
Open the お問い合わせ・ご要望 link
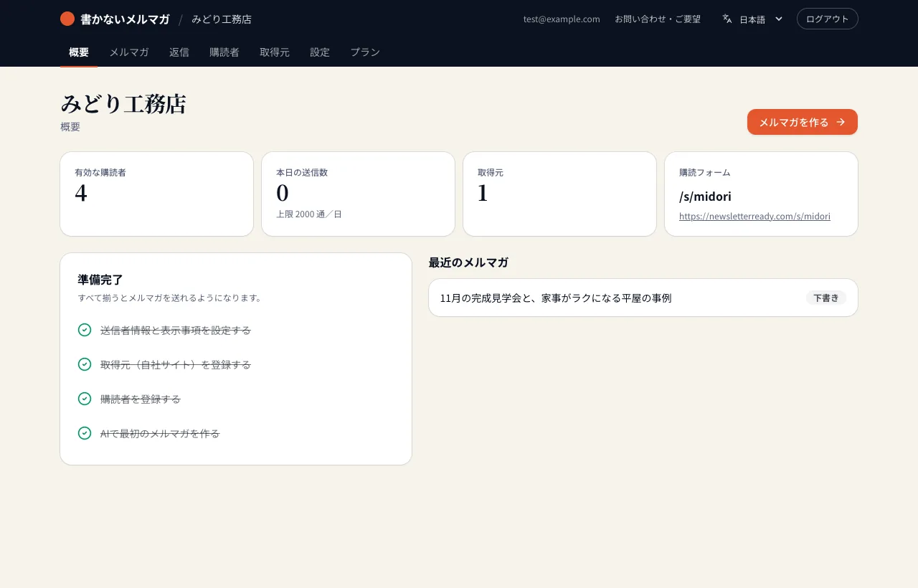[x=658, y=19]
